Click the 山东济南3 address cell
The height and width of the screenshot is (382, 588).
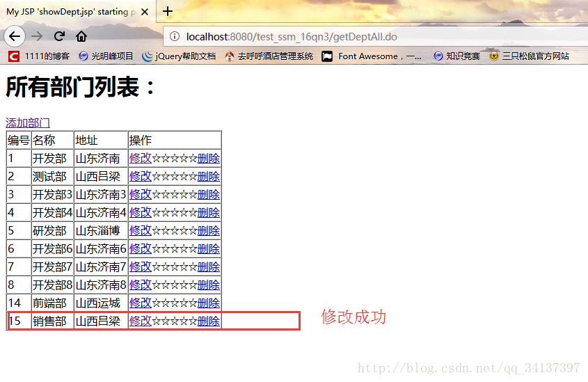point(101,195)
